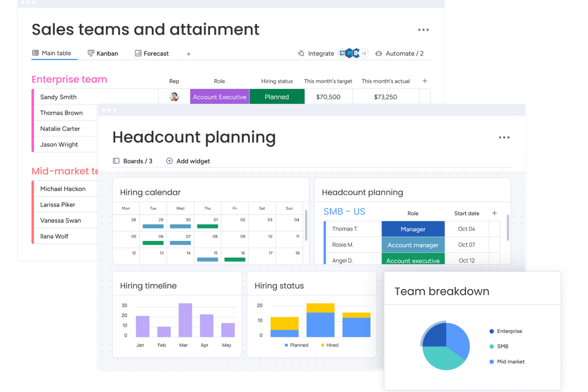This screenshot has width=588, height=392.
Task: Select the blue event on Thu 15
Action: (x=207, y=259)
